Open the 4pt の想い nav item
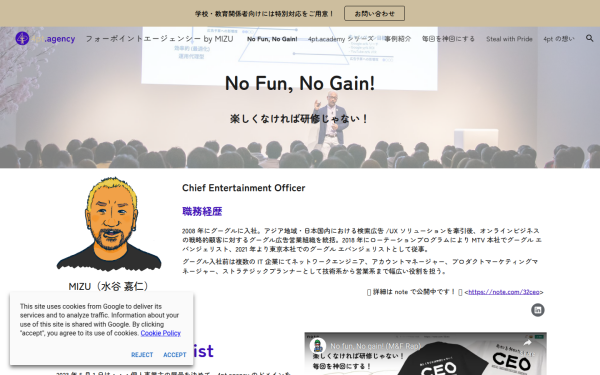The image size is (600, 375). (x=559, y=39)
